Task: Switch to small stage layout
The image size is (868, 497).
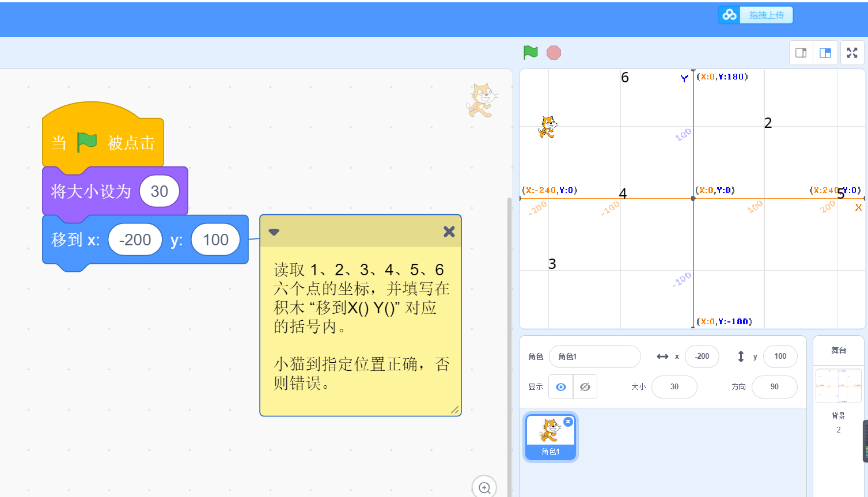Action: pyautogui.click(x=801, y=53)
